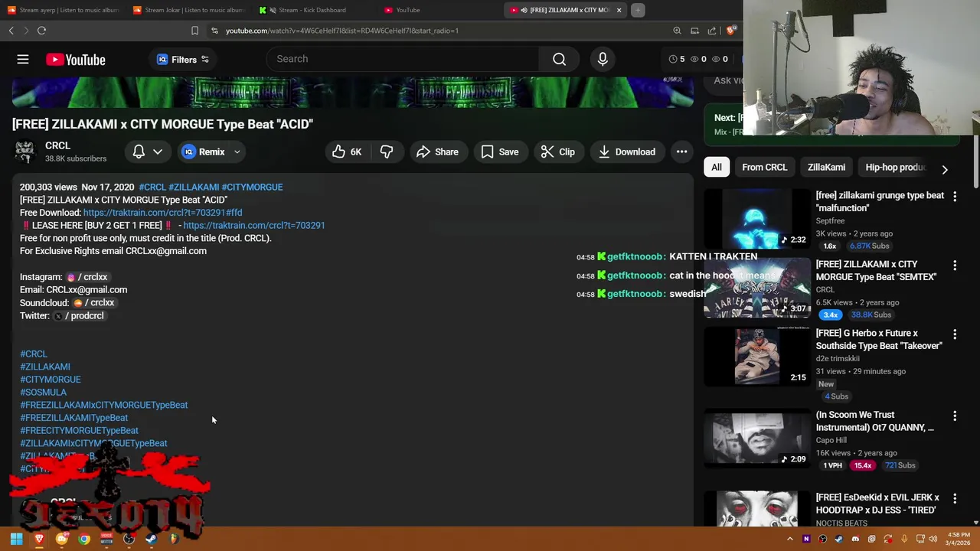Open more actions three-dot menu

(681, 152)
